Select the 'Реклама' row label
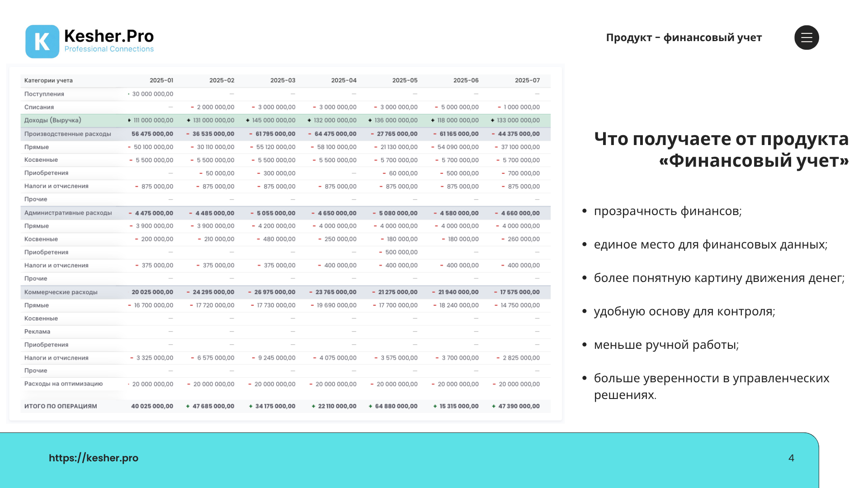The height and width of the screenshot is (488, 868). point(37,332)
